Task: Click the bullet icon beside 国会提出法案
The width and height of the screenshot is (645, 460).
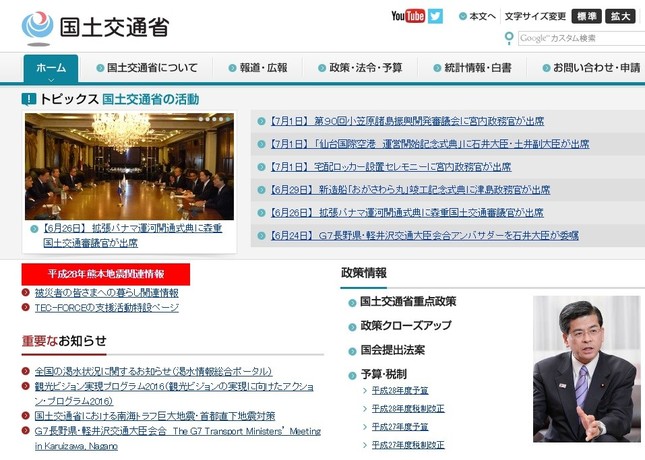Action: click(352, 352)
